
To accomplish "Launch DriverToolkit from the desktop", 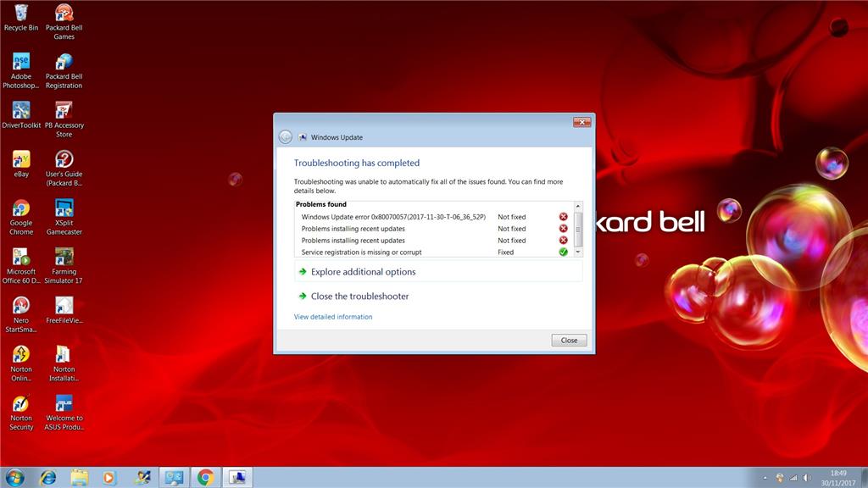I will [21, 115].
